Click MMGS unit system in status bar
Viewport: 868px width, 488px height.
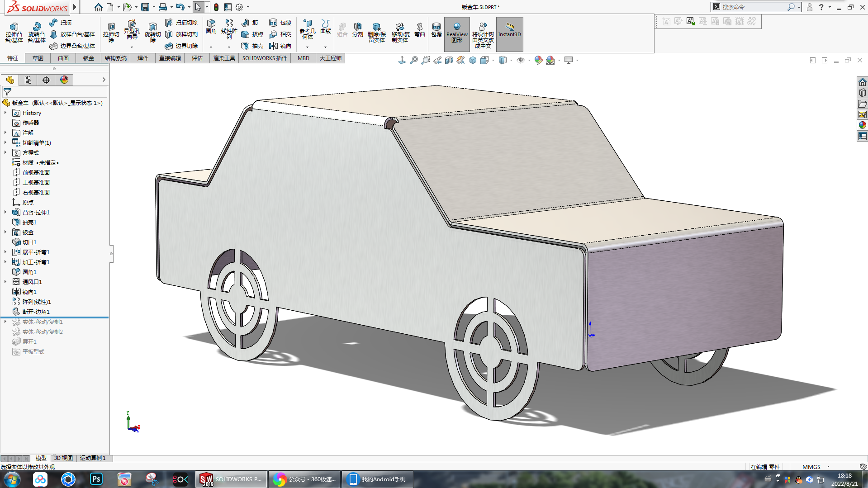811,467
